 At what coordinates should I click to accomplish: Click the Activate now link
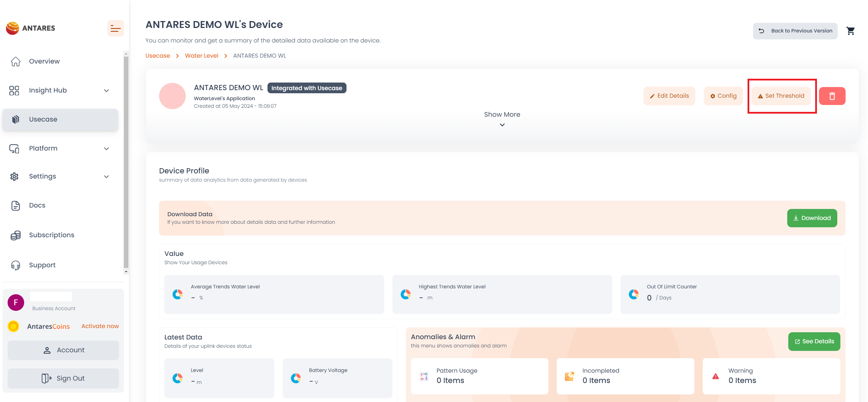(100, 326)
